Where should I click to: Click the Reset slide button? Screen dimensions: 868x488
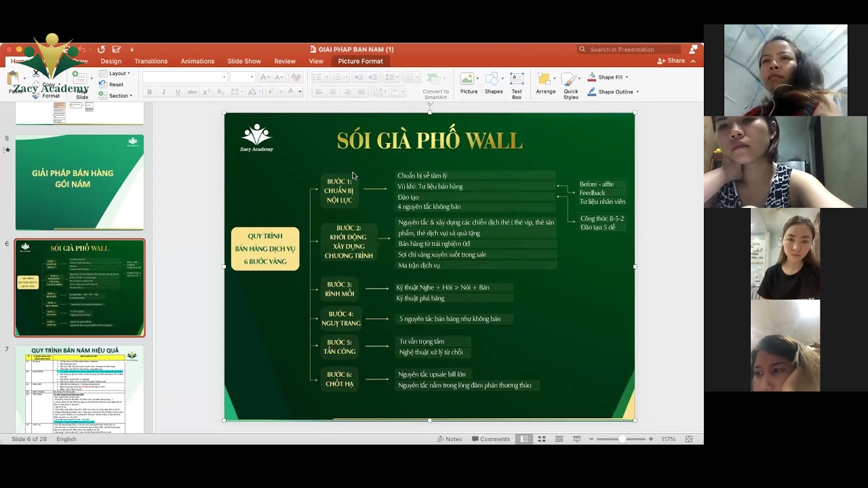point(112,85)
